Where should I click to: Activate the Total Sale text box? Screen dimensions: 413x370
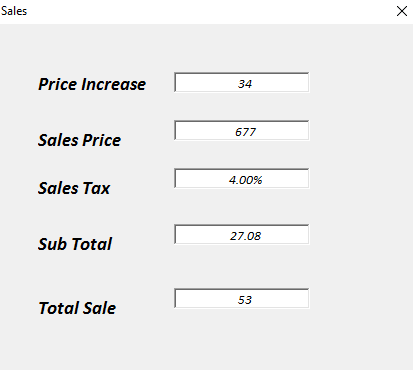[242, 298]
